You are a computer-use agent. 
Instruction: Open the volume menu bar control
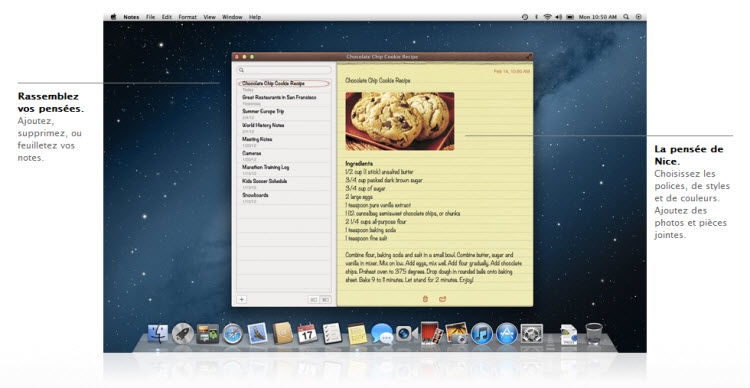[558, 17]
